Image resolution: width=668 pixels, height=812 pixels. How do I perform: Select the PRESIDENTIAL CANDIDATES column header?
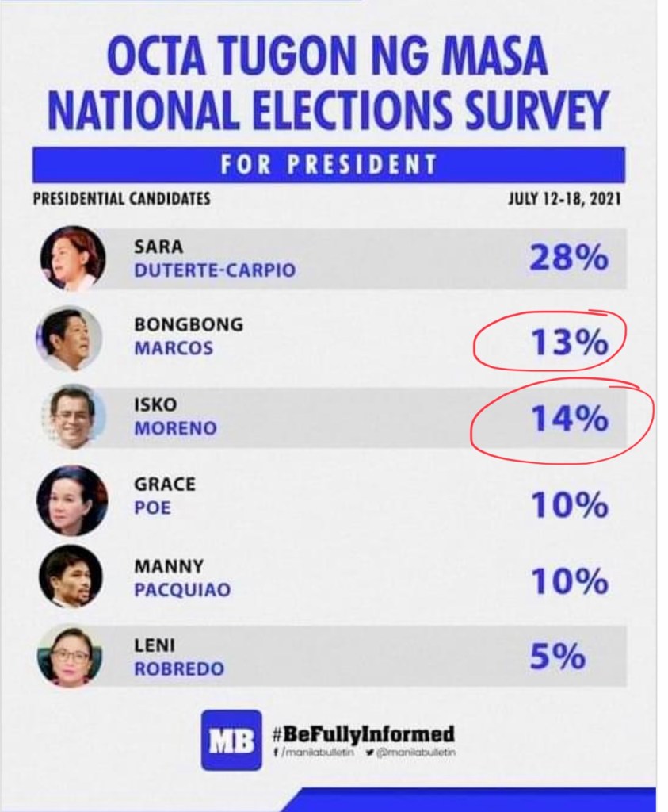pyautogui.click(x=121, y=198)
